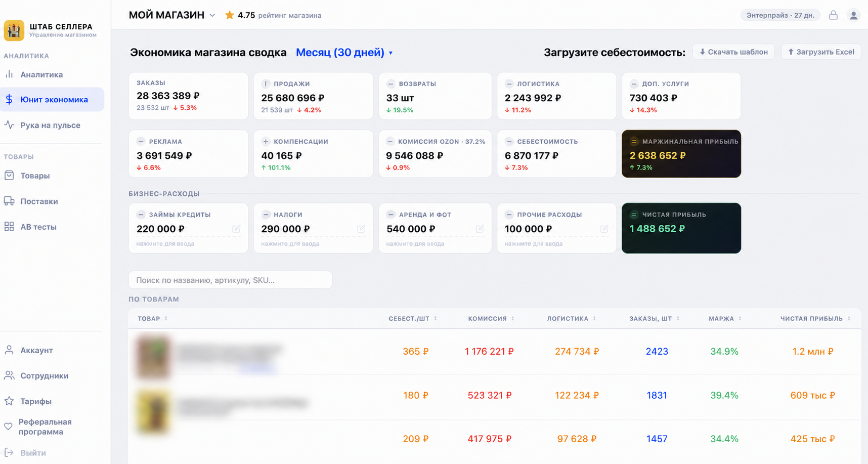The image size is (868, 464).
Task: Click the truck icon of Поставки
Action: 9,201
